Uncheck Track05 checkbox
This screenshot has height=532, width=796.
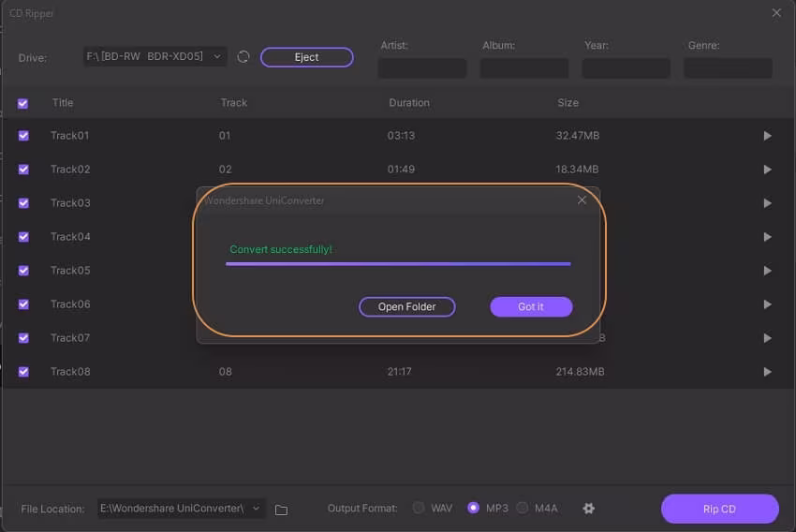pyautogui.click(x=23, y=271)
